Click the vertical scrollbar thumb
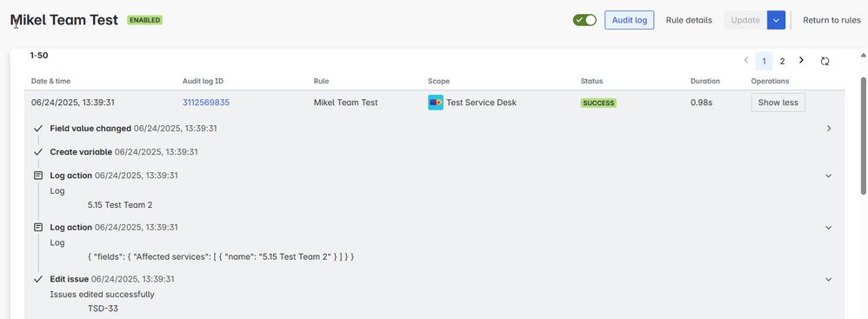The image size is (868, 319). coord(864,136)
